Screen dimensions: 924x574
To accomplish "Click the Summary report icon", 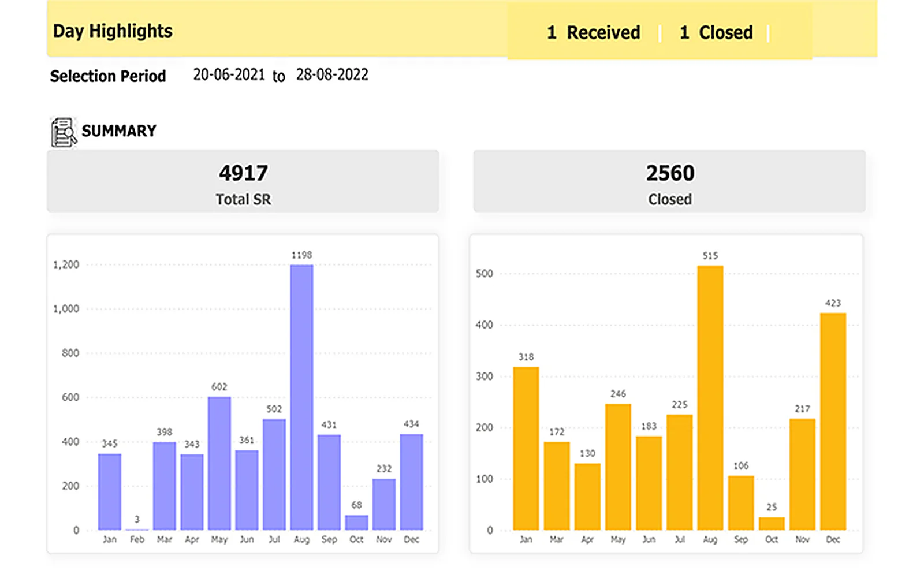I will (x=64, y=132).
